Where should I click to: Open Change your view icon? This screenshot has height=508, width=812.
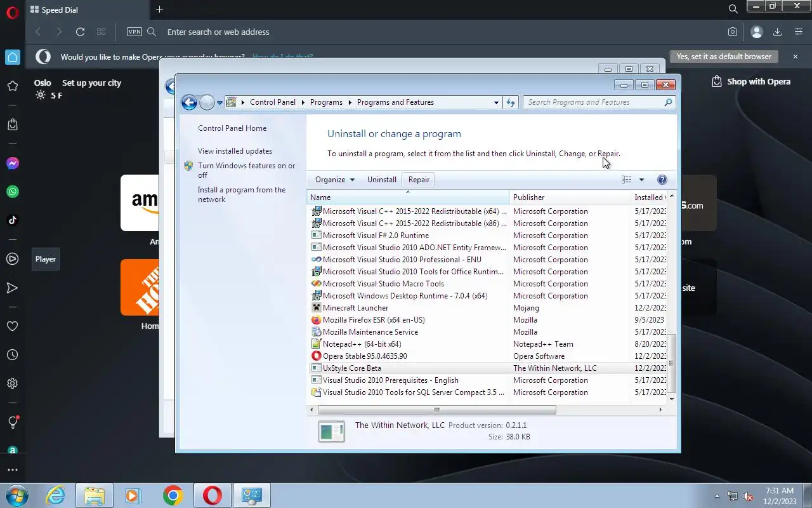tap(627, 180)
